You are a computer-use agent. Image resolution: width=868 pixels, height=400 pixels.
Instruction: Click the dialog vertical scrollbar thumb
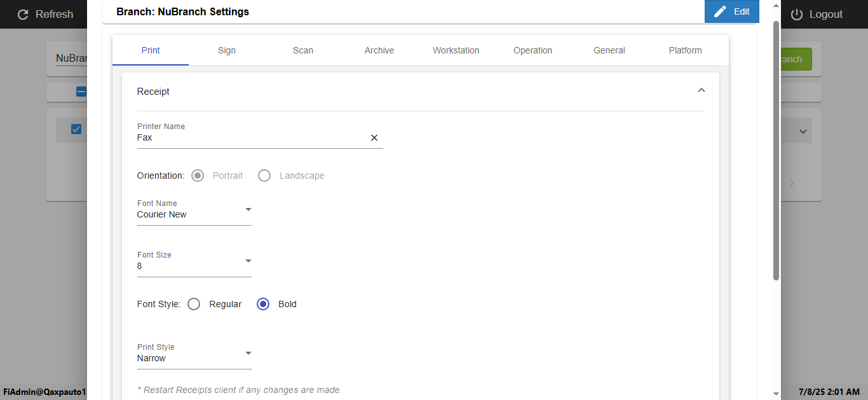pyautogui.click(x=776, y=149)
